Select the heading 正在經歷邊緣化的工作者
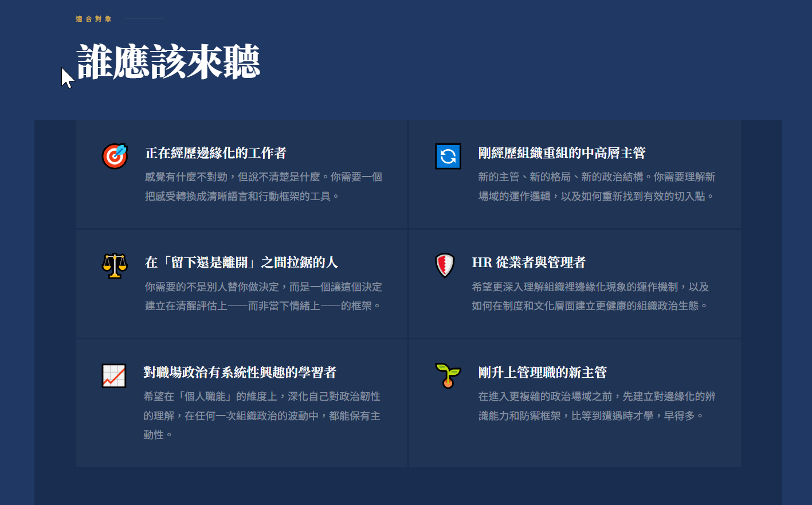This screenshot has height=505, width=812. tap(215, 153)
